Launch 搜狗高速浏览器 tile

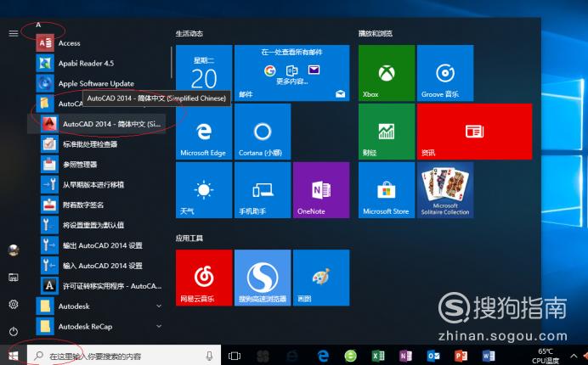pyautogui.click(x=263, y=278)
